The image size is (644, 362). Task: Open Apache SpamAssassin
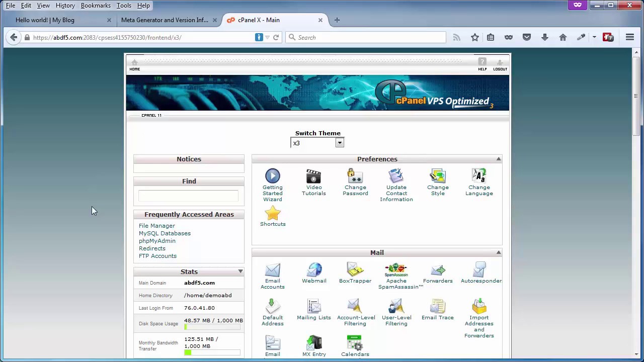(396, 270)
